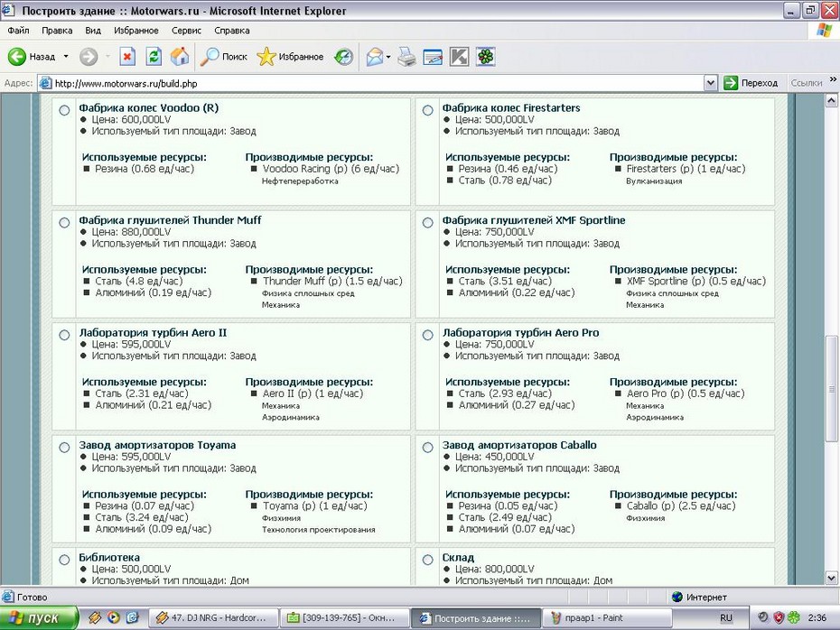The height and width of the screenshot is (630, 840).
Task: Click the пуск Start button
Action: click(39, 617)
